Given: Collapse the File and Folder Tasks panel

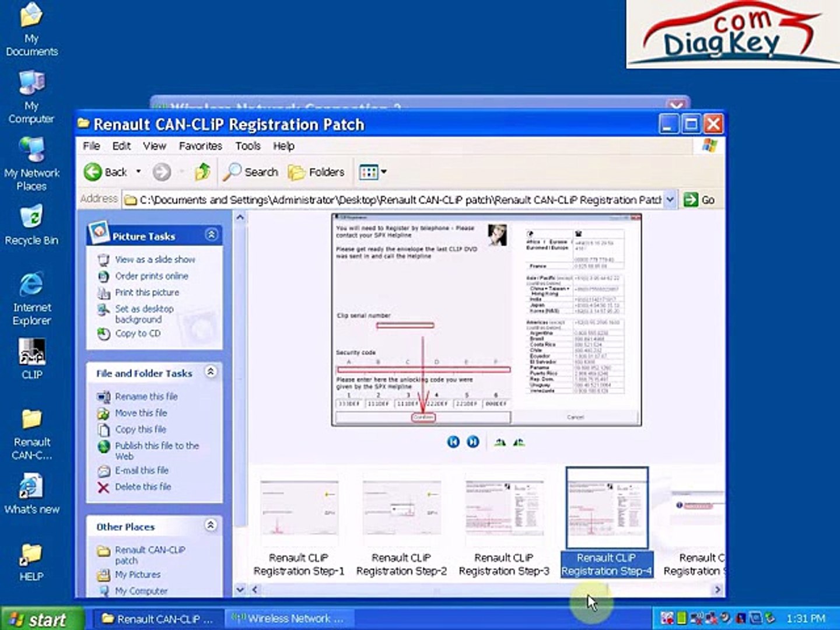Looking at the screenshot, I should [x=211, y=372].
